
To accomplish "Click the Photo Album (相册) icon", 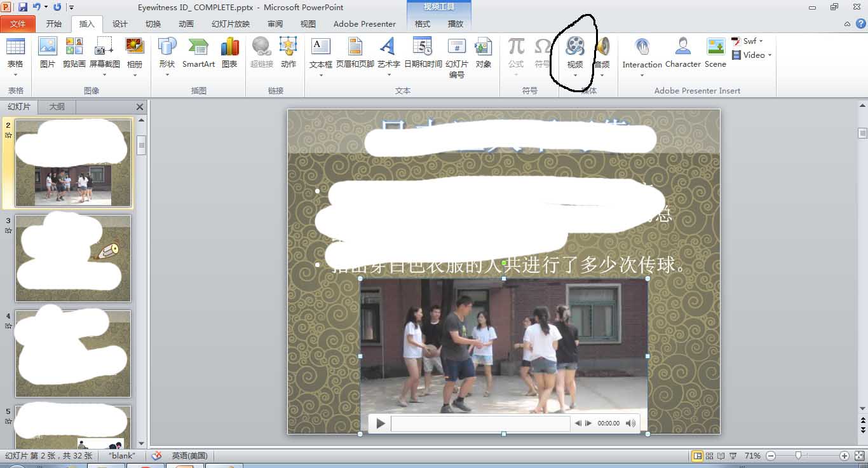I will coord(135,46).
